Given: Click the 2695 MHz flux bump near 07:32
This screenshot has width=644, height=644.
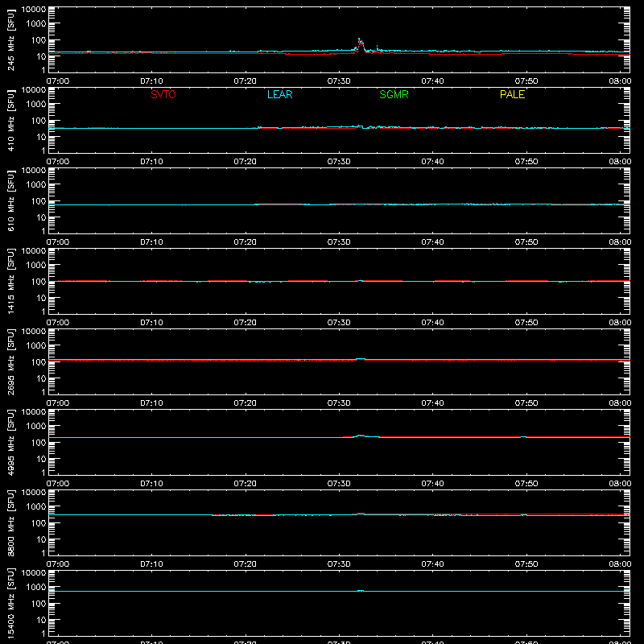Looking at the screenshot, I should 361,359.
